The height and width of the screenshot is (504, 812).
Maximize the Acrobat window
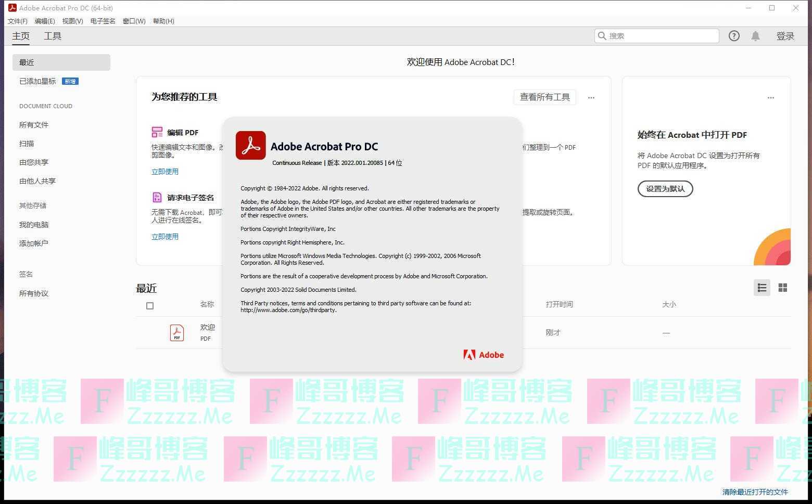[772, 8]
